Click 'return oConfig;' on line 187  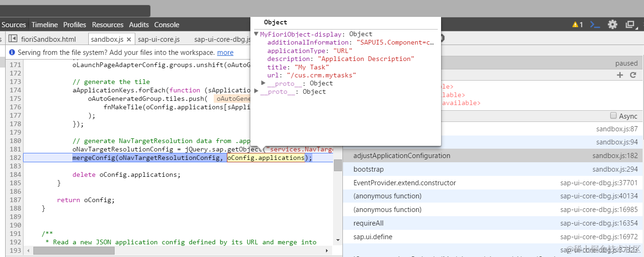(x=86, y=200)
